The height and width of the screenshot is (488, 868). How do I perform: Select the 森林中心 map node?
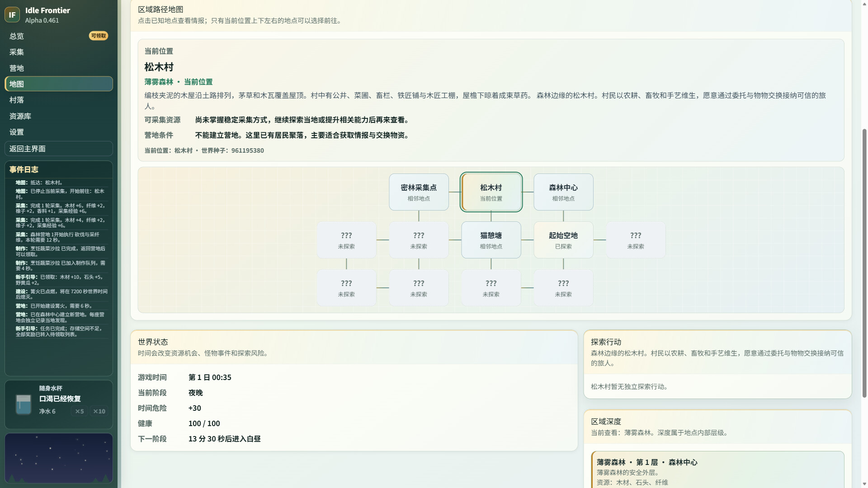(563, 192)
